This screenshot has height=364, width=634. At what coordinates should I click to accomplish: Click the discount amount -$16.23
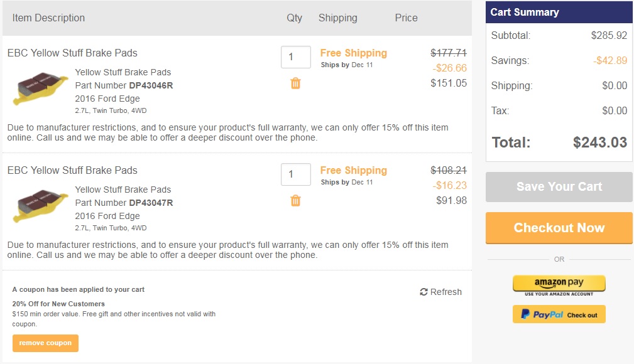pos(450,185)
